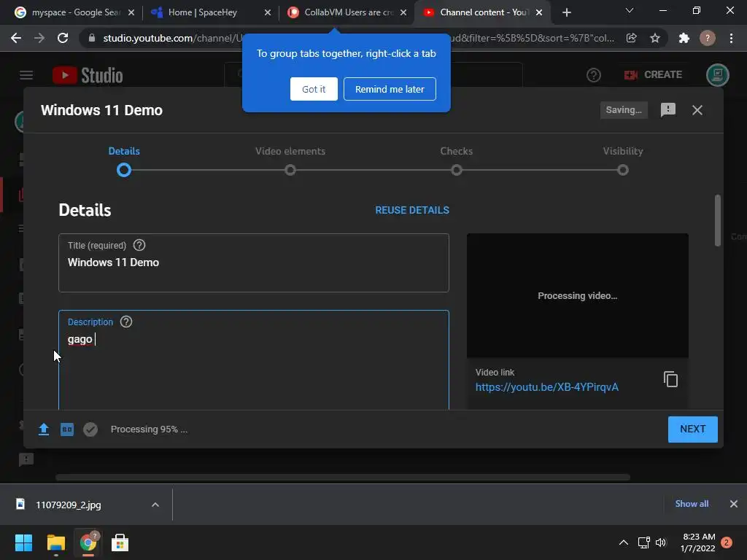Switch to the Home | SpaceHey tab
Viewport: 747px width, 560px height.
(203, 12)
